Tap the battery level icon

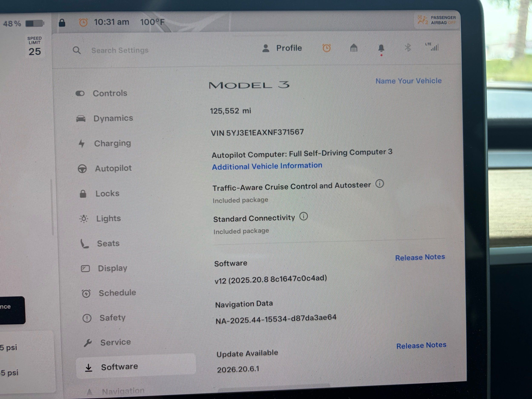coord(35,23)
